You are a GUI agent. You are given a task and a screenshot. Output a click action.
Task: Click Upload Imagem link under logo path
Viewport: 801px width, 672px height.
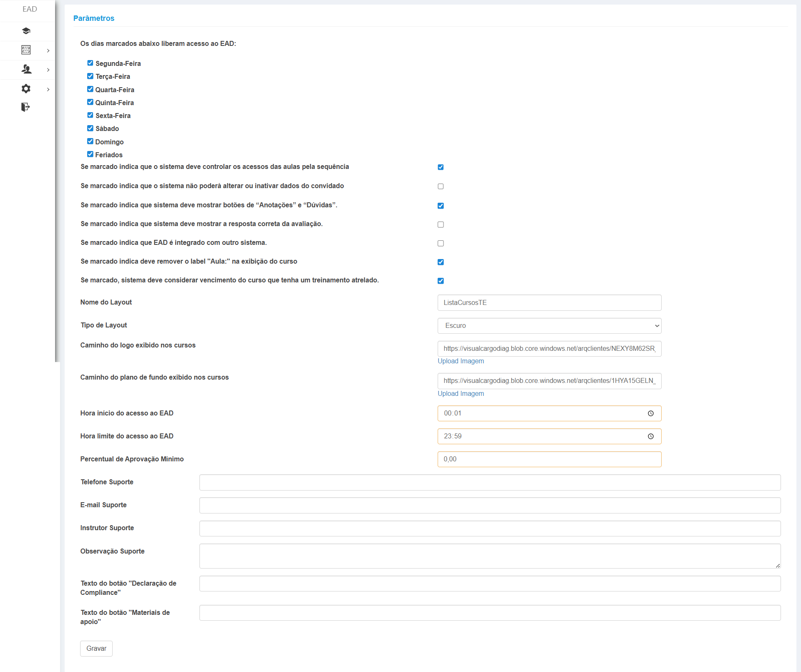pyautogui.click(x=461, y=361)
